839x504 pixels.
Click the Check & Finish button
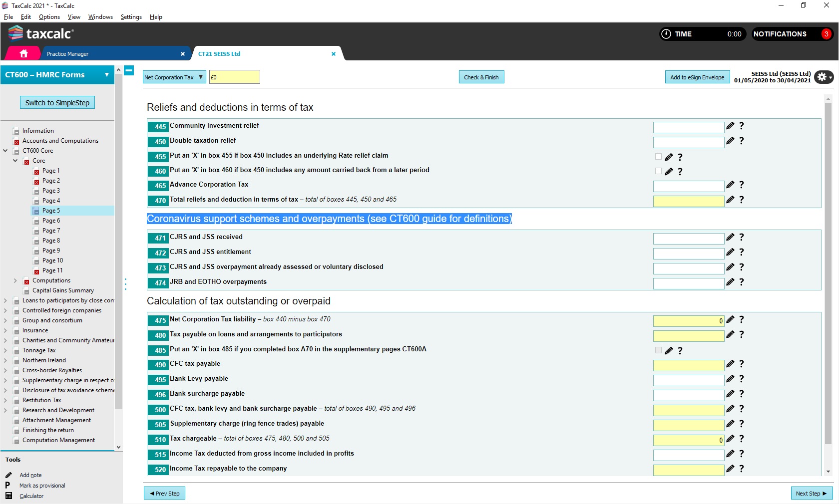pos(481,77)
